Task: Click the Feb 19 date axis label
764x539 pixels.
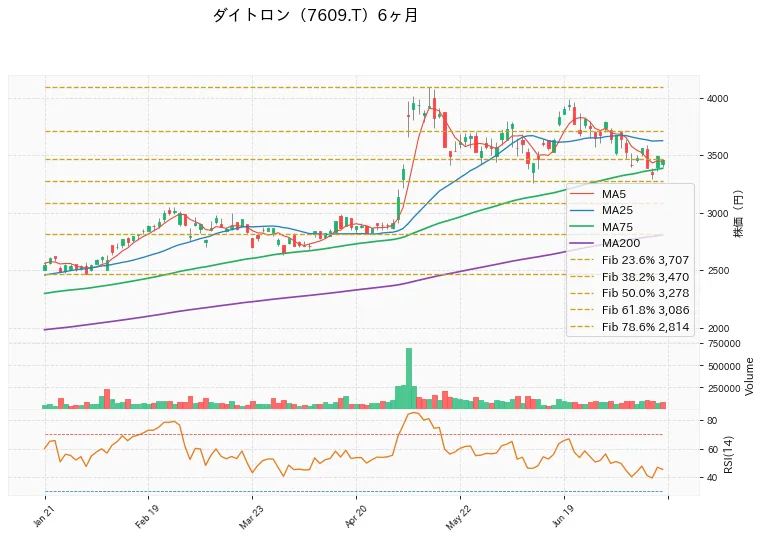Action: [144, 517]
